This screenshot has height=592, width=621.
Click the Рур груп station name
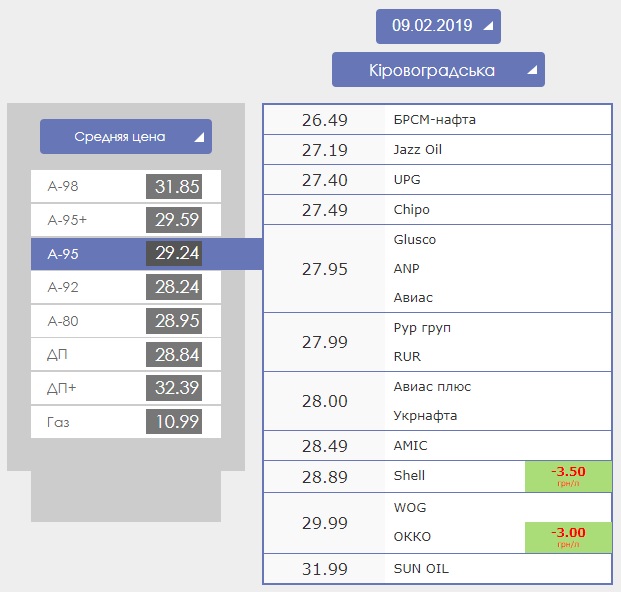click(x=422, y=328)
